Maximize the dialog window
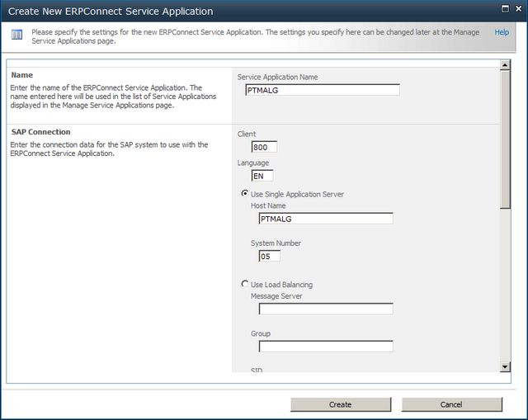528x420 pixels. [505, 9]
